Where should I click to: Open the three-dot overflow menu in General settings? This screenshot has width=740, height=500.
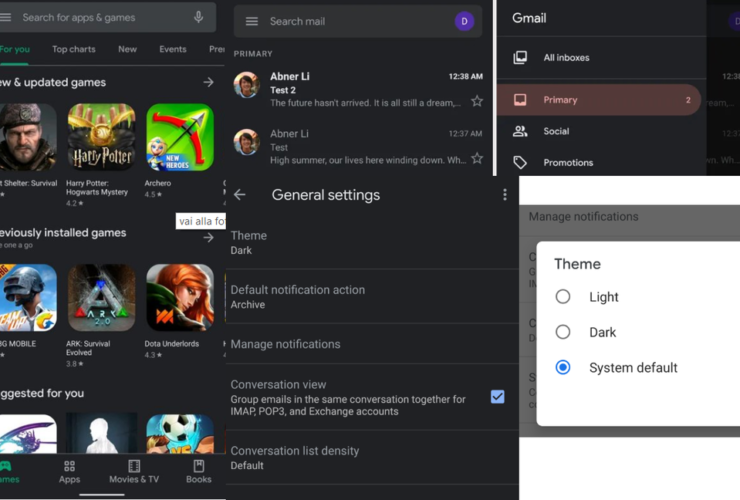[x=505, y=195]
